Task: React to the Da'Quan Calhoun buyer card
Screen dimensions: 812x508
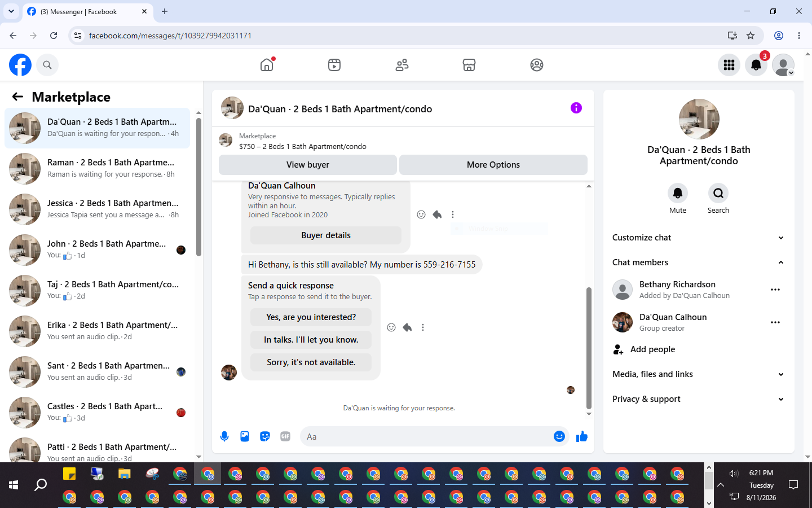Action: (x=421, y=214)
